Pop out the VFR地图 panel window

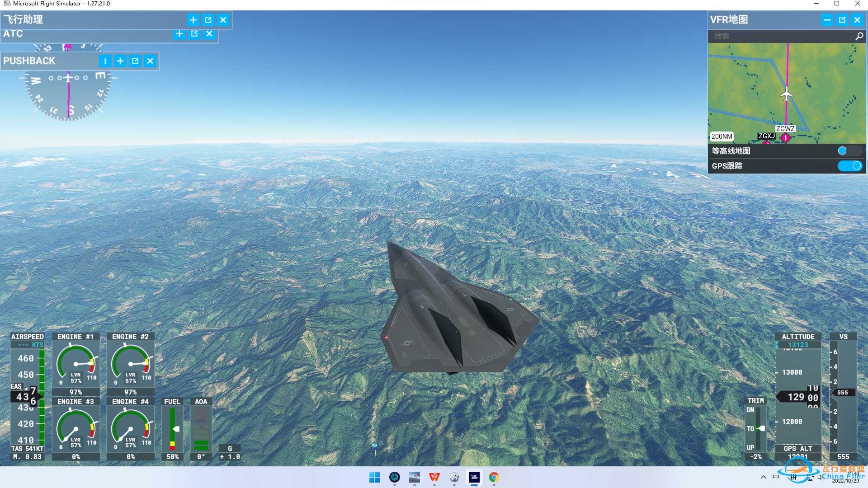(842, 20)
